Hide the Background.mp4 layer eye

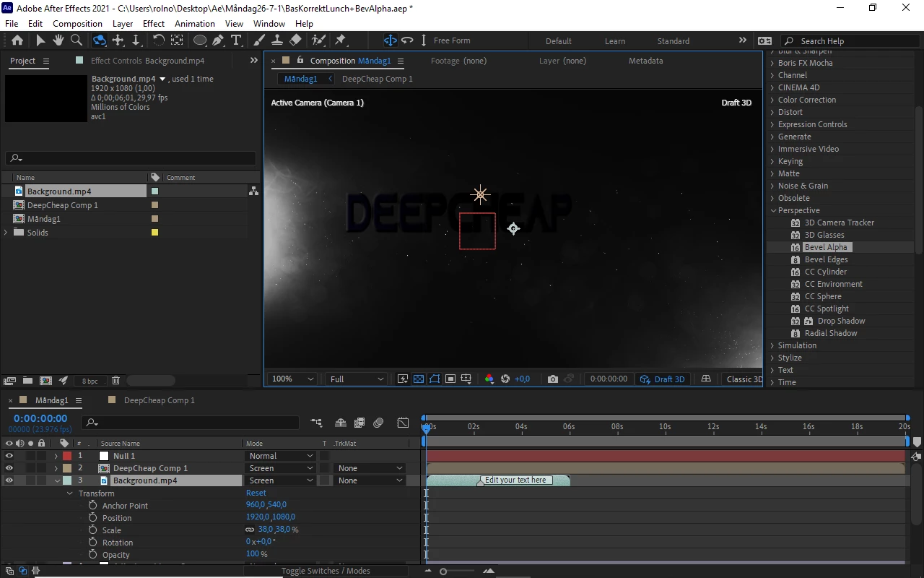point(9,480)
